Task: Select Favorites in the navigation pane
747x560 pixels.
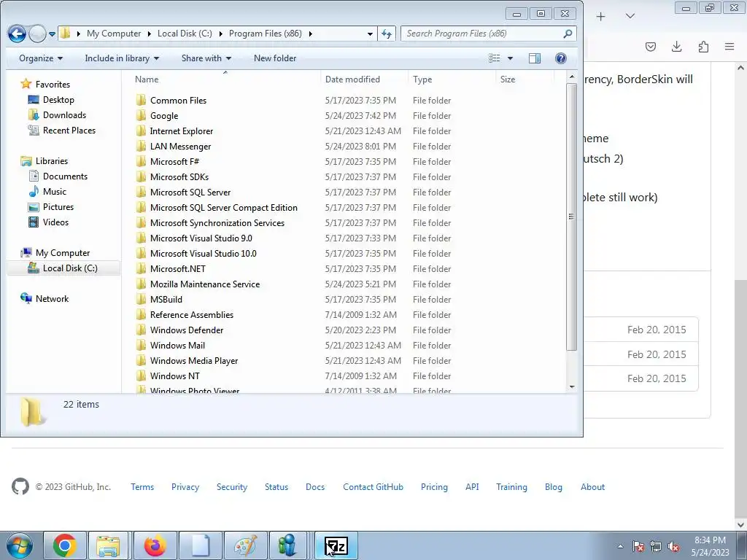Action: coord(45,85)
